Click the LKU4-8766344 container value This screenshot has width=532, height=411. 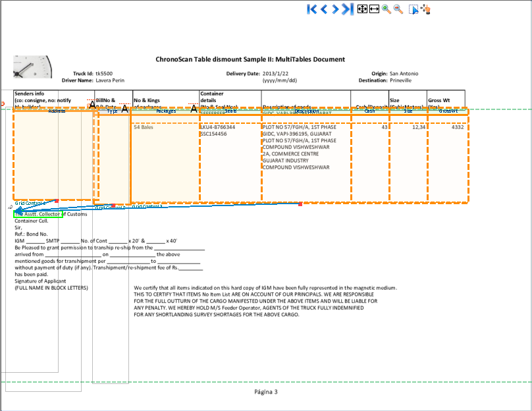click(218, 127)
